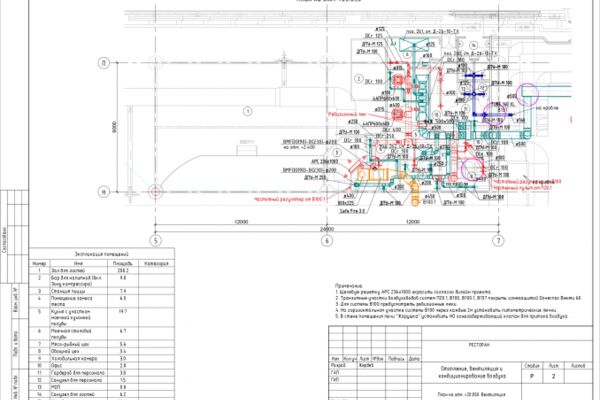
Task: Click the 'Safe Fire 3.0' text below the plan
Action: coord(352,211)
